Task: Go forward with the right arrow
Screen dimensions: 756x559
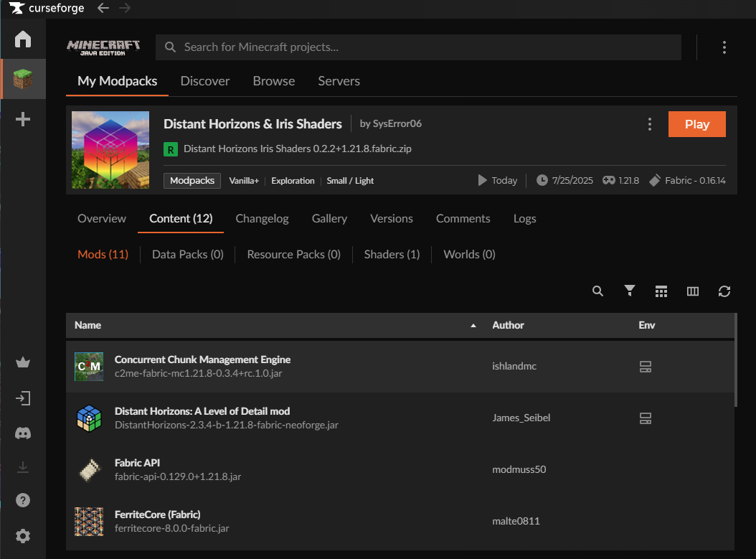Action: pyautogui.click(x=125, y=8)
